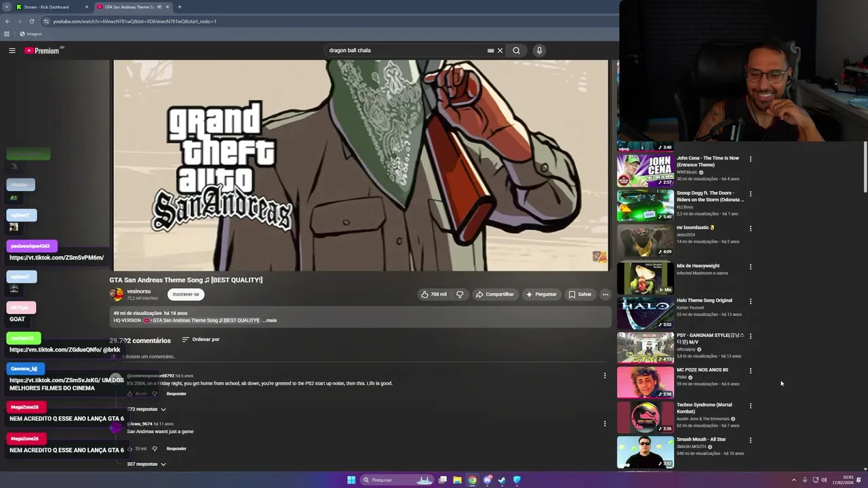Open menu for the Snoop Dogg video

[750, 194]
